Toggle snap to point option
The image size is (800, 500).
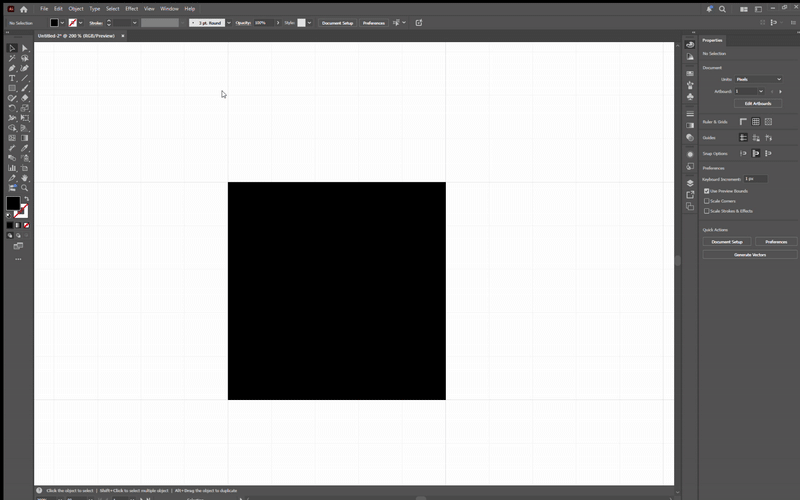point(743,153)
